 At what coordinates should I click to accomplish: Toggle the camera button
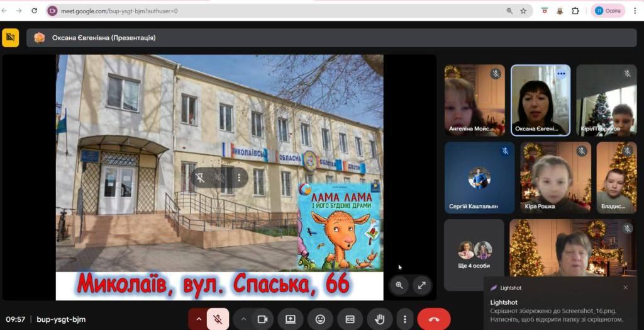pos(262,319)
